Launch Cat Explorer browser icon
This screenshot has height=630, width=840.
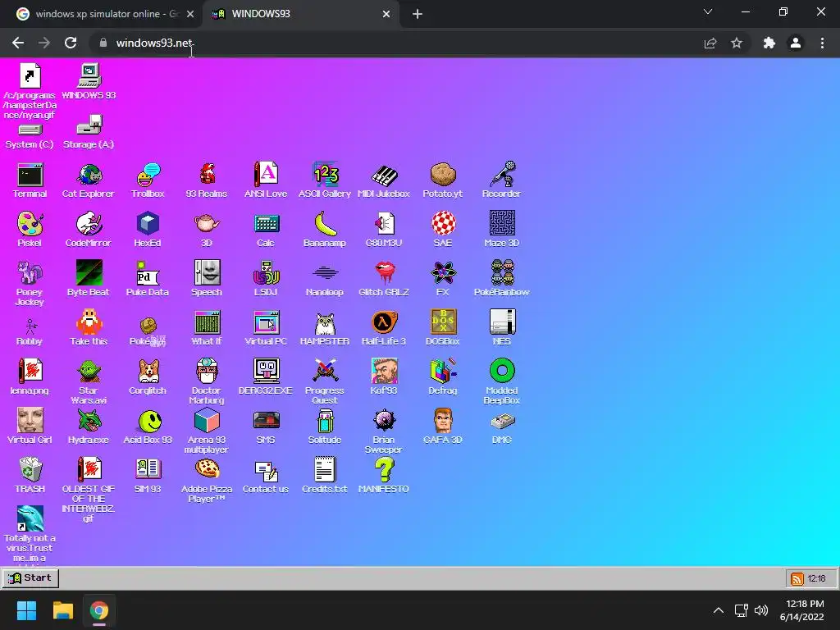point(89,181)
